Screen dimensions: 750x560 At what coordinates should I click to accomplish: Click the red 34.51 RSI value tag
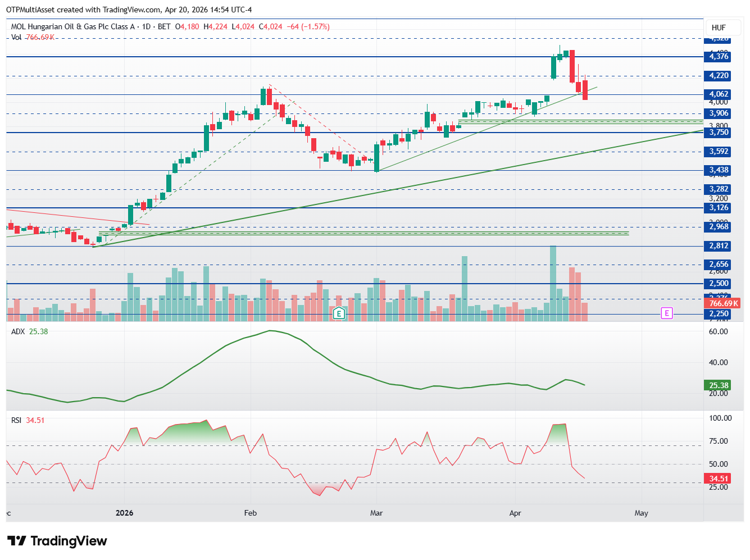click(719, 479)
